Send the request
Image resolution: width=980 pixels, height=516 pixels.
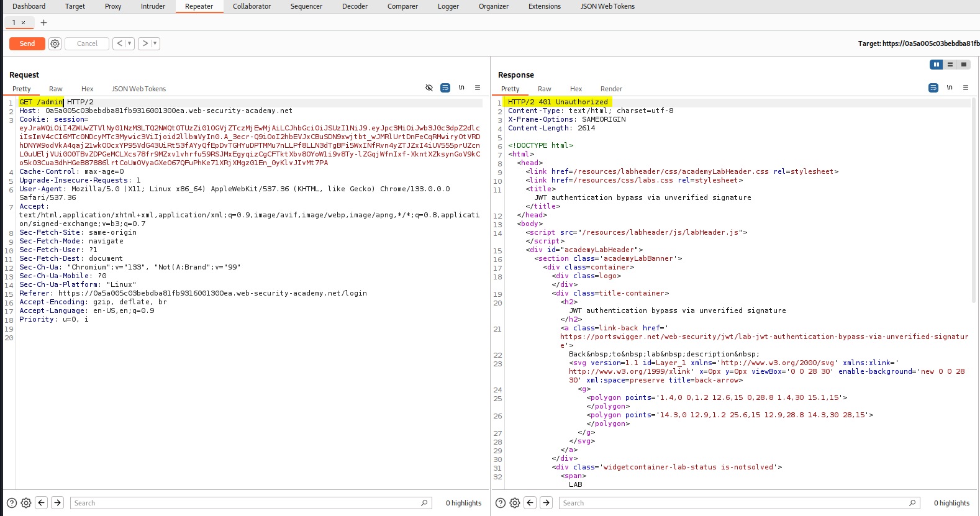click(27, 43)
